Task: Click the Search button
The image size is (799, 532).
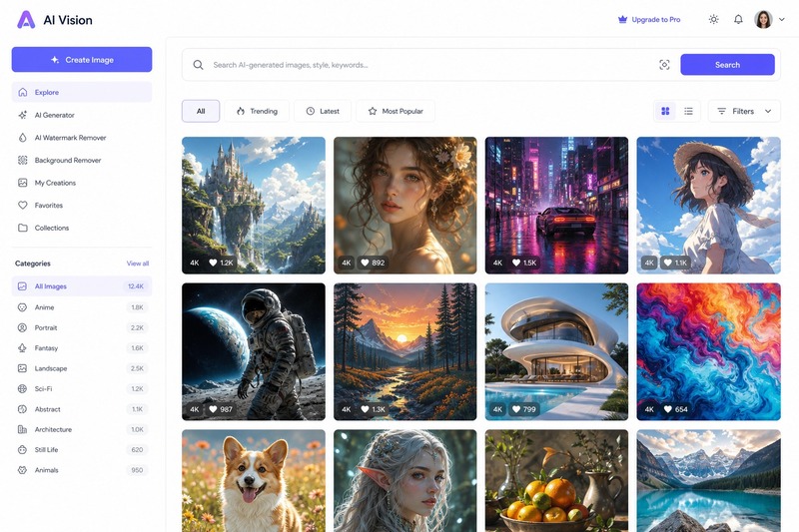Action: 727,65
